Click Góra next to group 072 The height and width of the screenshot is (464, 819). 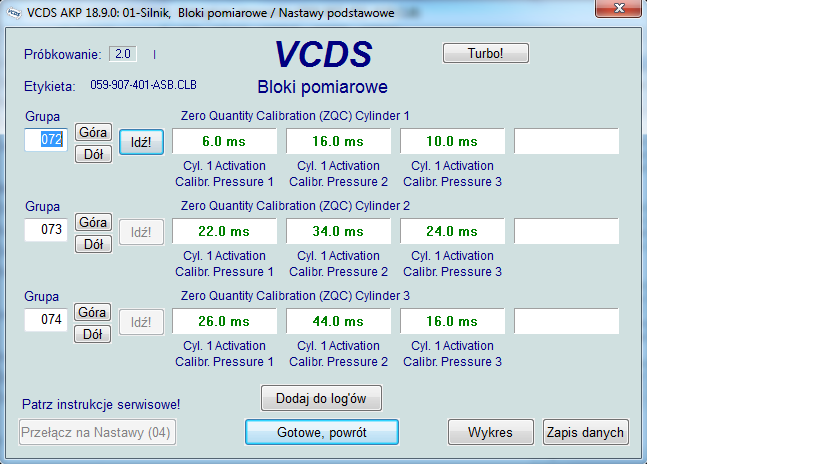tap(93, 133)
